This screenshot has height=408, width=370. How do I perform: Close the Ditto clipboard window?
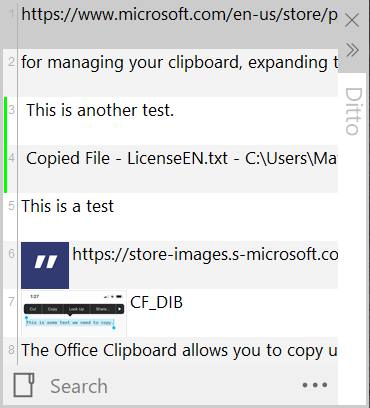click(x=352, y=20)
